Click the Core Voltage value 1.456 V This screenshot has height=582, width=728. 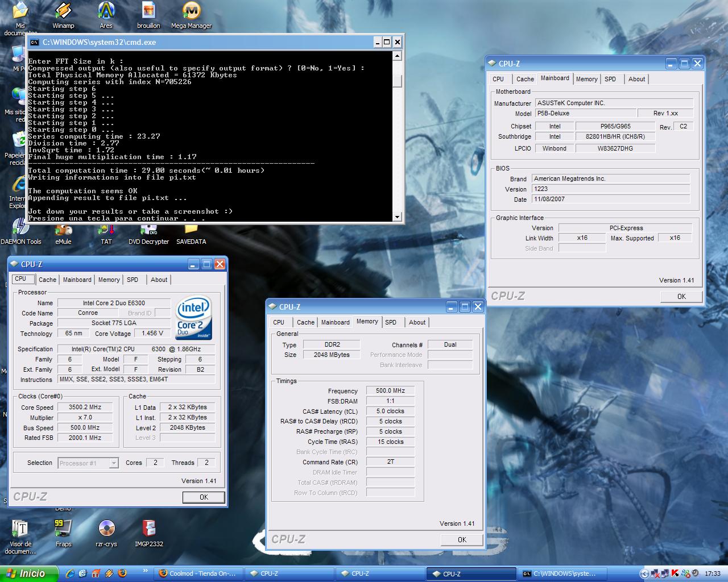(x=152, y=334)
